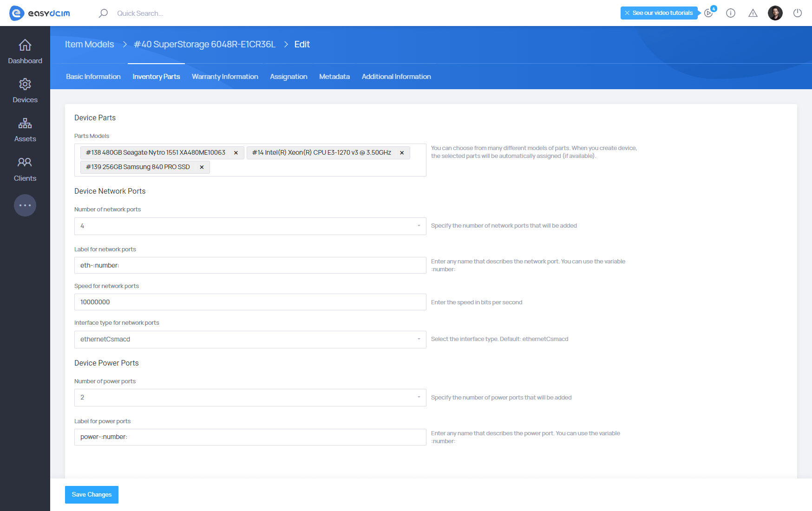Click the Save Changes button
812x511 pixels.
pos(92,495)
